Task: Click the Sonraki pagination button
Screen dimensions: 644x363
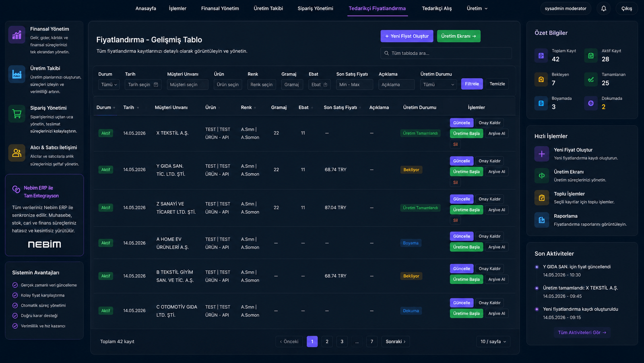Action: tap(396, 342)
